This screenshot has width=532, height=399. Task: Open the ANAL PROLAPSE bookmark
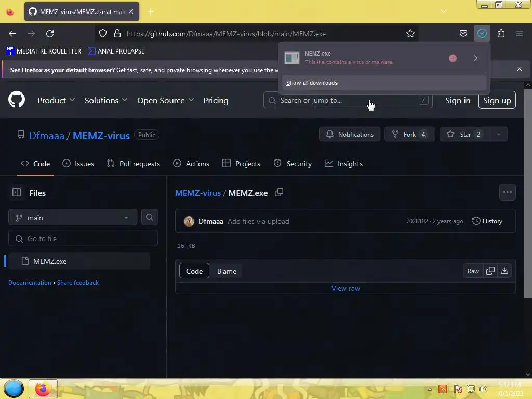pyautogui.click(x=116, y=51)
